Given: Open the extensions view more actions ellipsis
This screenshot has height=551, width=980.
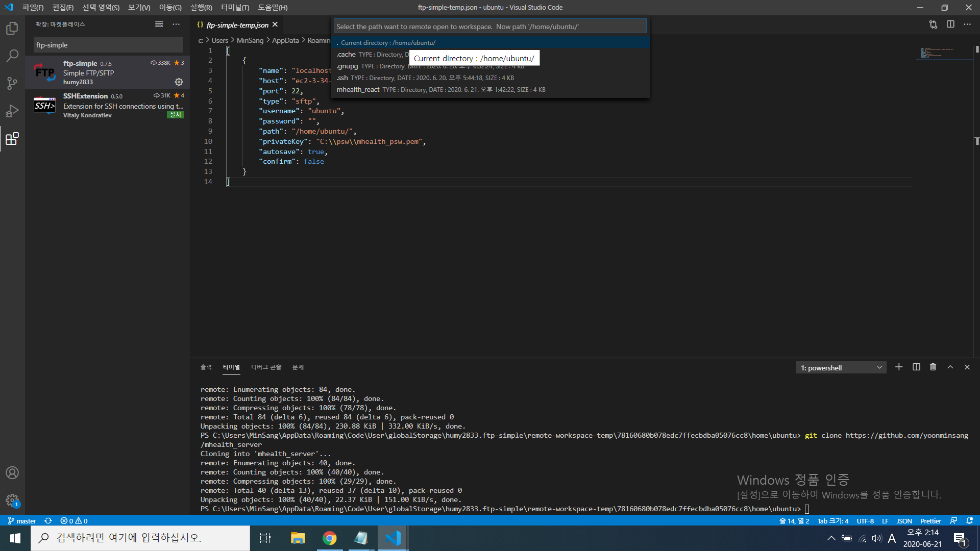Looking at the screenshot, I should 176,24.
